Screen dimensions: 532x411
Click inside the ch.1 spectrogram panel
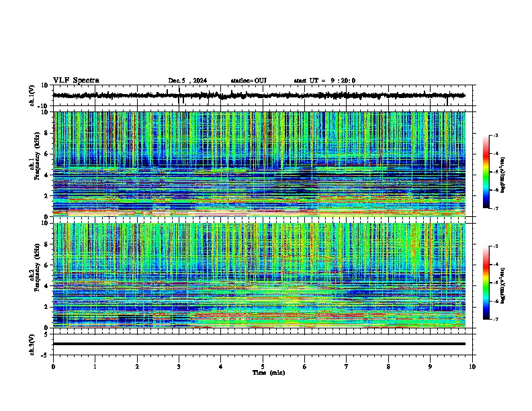259,164
